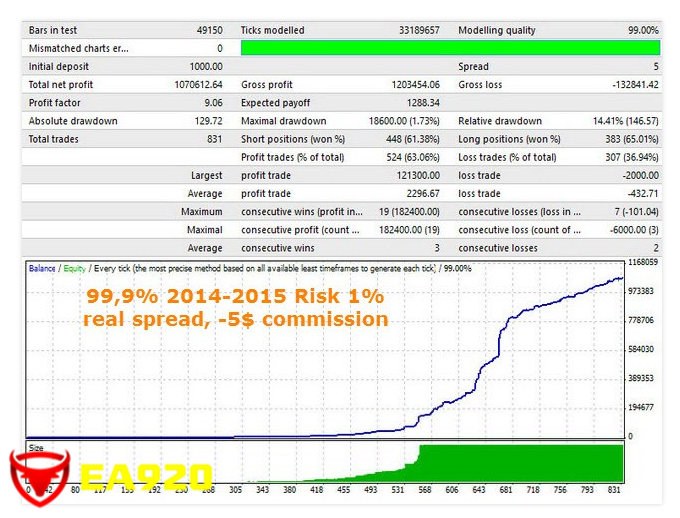Click the Size label of volume chart

point(36,449)
